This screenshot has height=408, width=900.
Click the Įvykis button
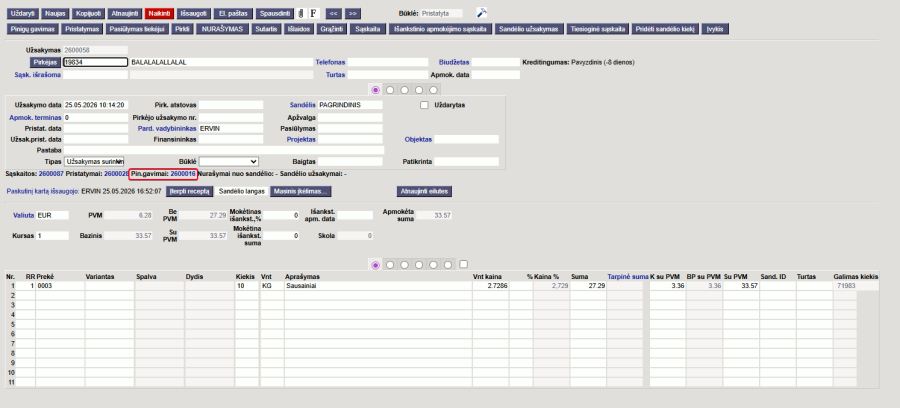[716, 29]
